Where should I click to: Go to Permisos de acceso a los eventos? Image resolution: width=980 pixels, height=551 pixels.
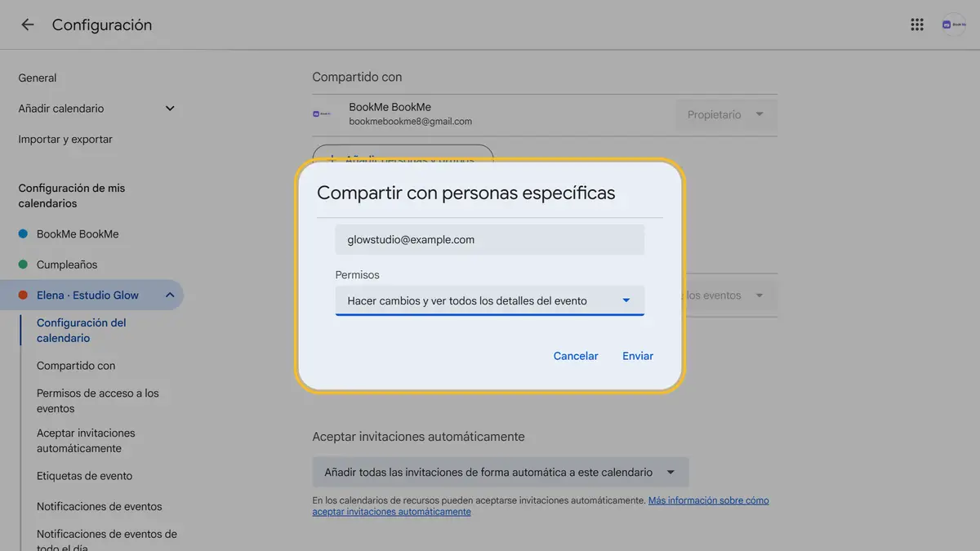click(98, 401)
